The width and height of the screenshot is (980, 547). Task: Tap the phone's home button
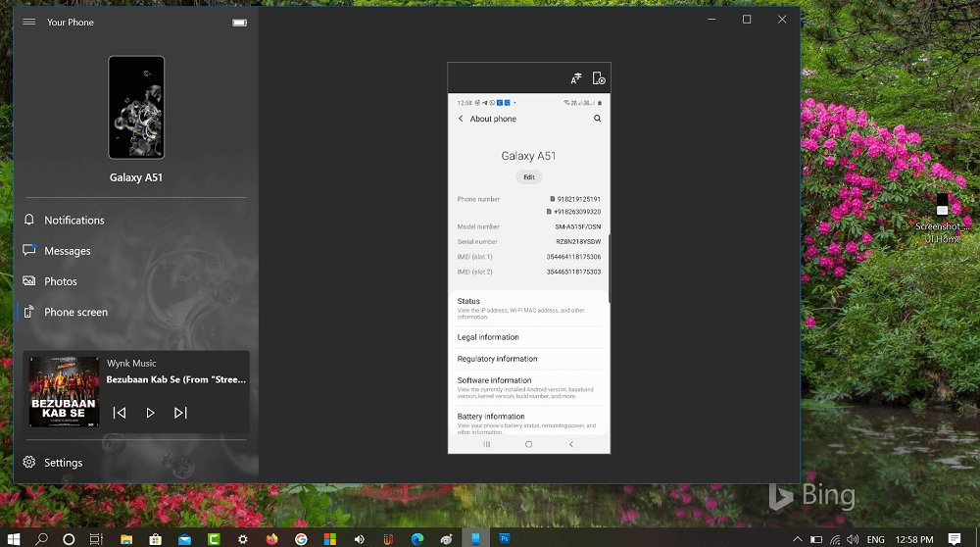[x=529, y=444]
